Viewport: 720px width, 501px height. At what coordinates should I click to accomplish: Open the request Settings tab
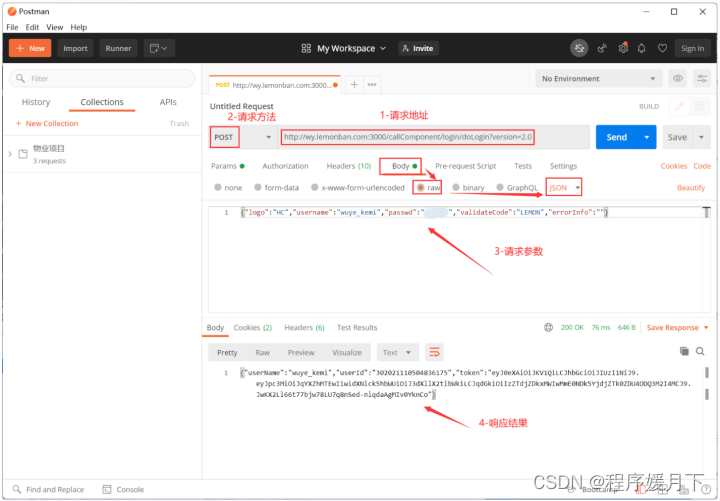[563, 166]
